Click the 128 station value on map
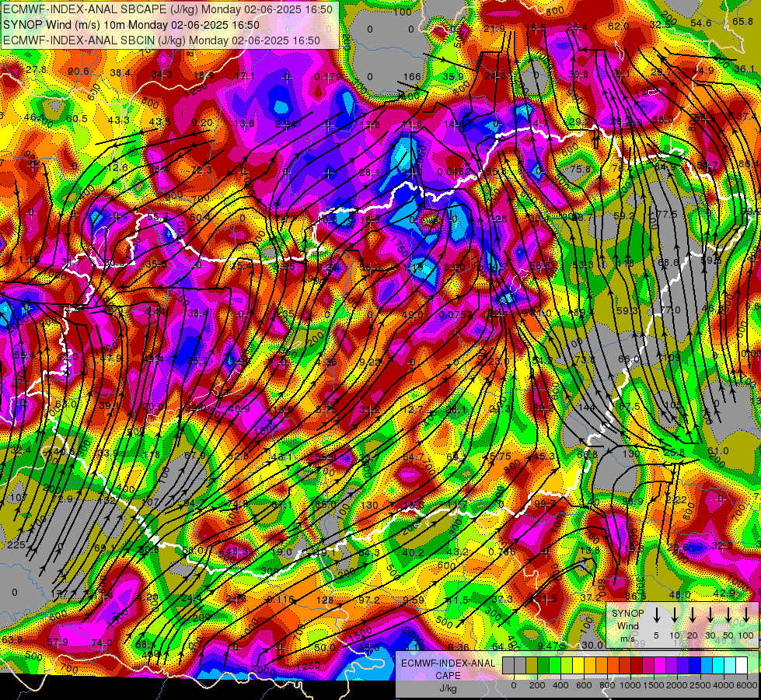Viewport: 761px width, 700px height. tap(325, 600)
